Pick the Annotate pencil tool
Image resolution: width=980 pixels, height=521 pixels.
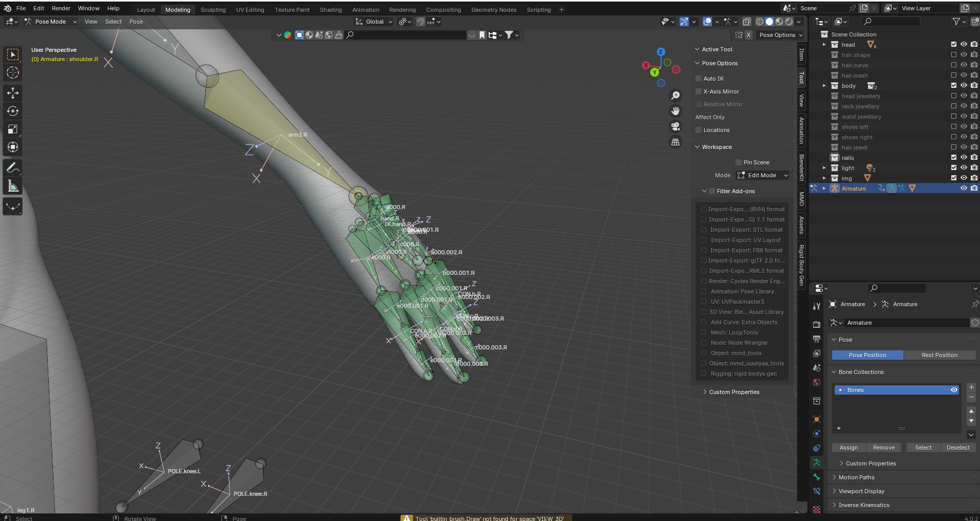[x=13, y=168]
